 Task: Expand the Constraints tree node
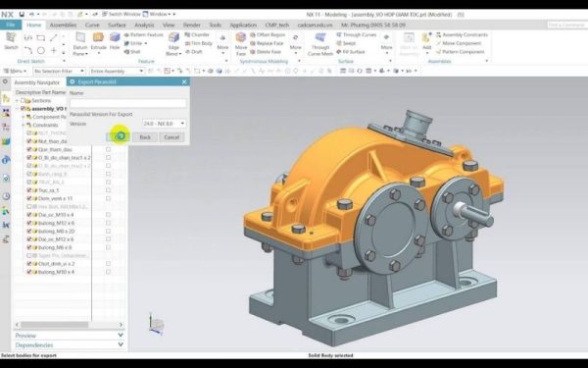23,125
